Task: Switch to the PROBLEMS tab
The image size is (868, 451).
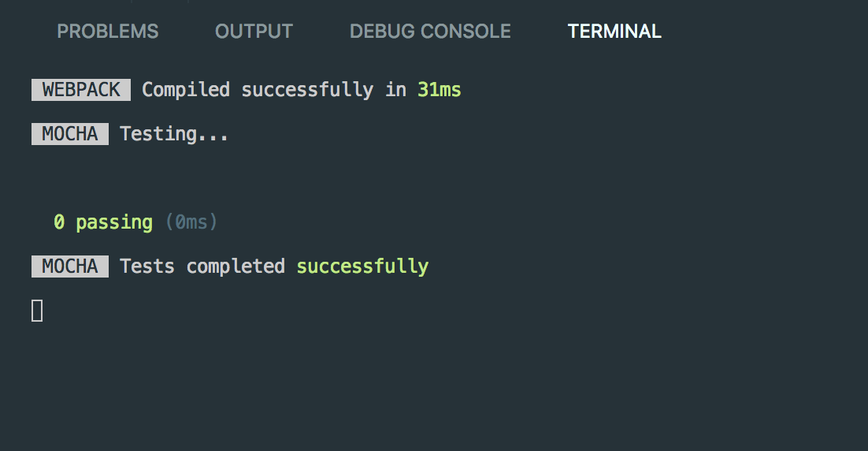Action: [x=107, y=32]
